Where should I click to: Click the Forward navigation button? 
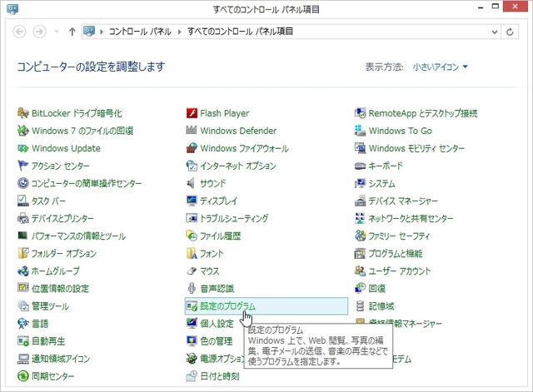pyautogui.click(x=39, y=32)
